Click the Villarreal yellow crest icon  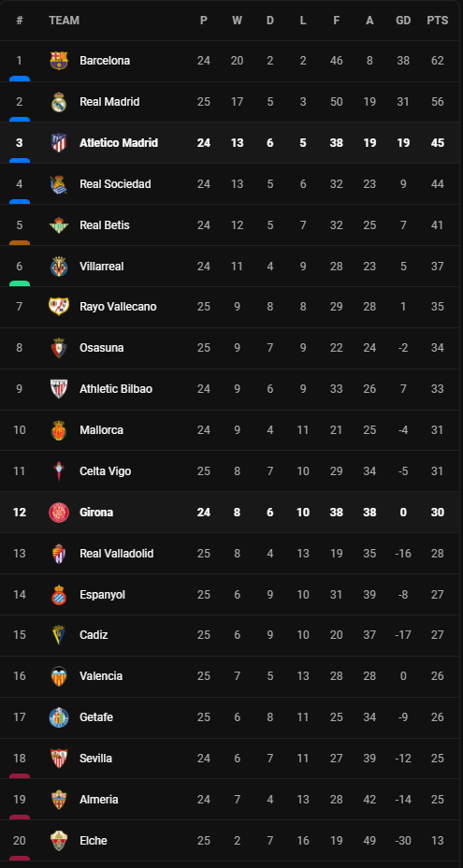[x=59, y=267]
